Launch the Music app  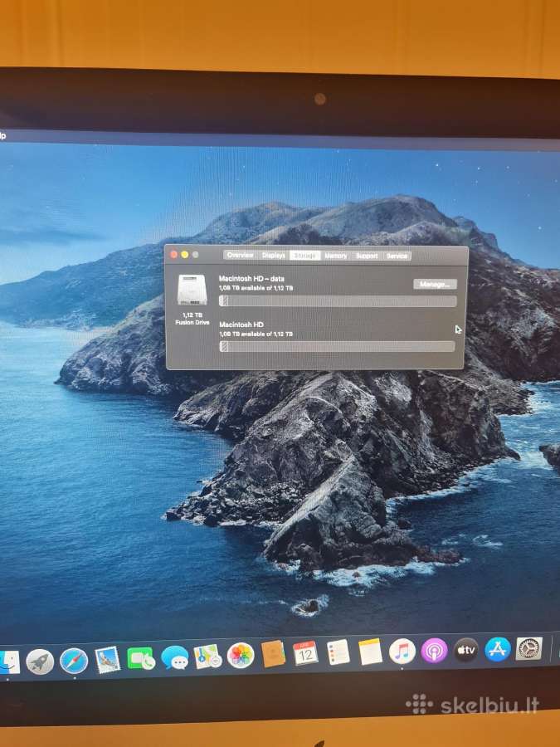point(402,651)
